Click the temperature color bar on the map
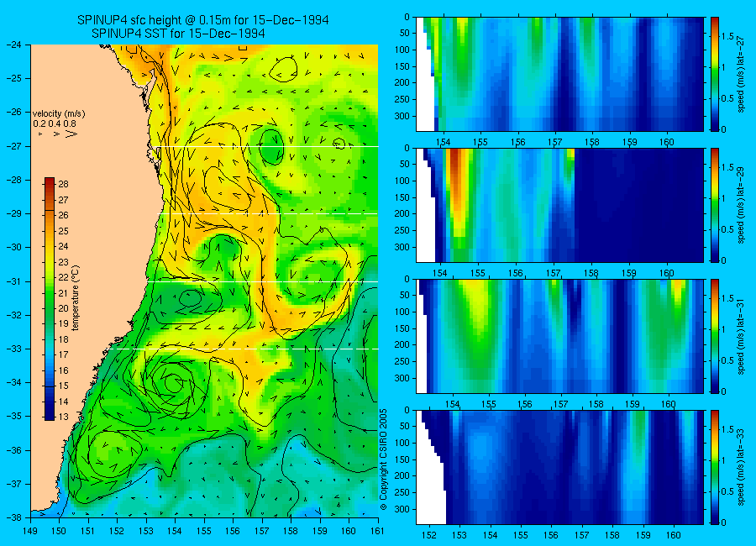This screenshot has width=756, height=546. 50,299
